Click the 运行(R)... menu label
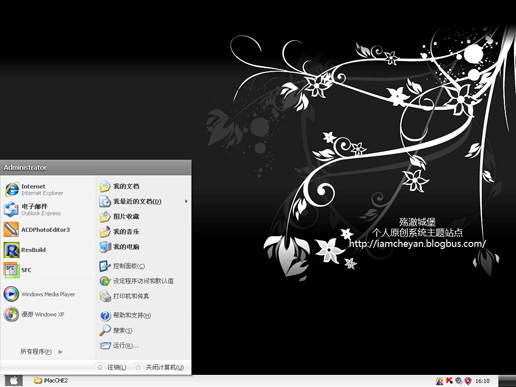This screenshot has width=516, height=387. pos(126,345)
